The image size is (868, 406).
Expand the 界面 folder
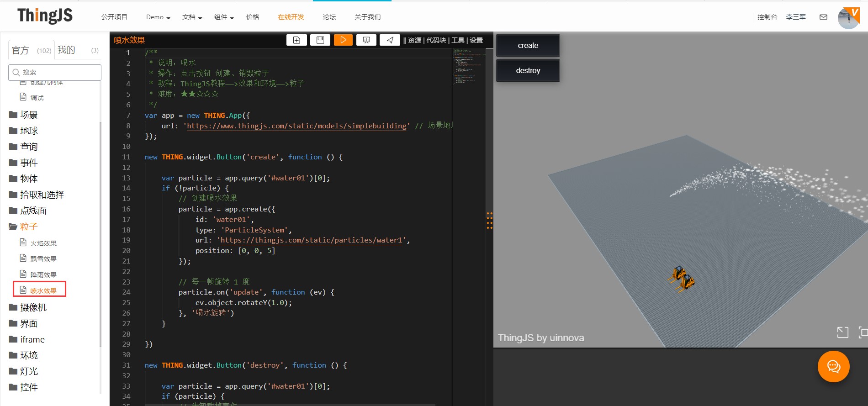point(24,323)
